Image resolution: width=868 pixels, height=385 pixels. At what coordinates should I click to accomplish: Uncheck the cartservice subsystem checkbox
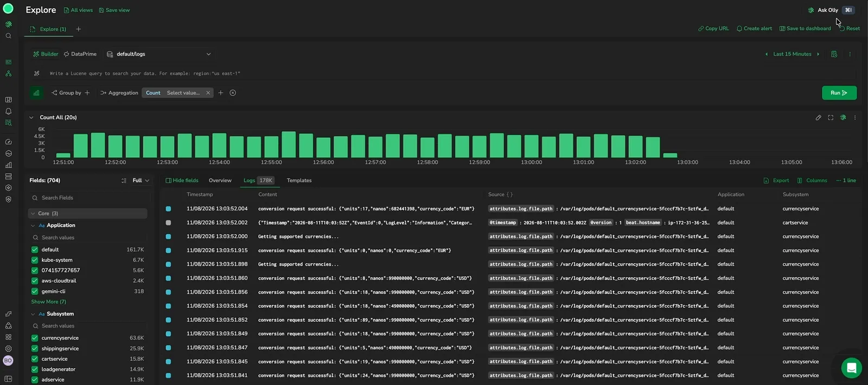point(35,359)
